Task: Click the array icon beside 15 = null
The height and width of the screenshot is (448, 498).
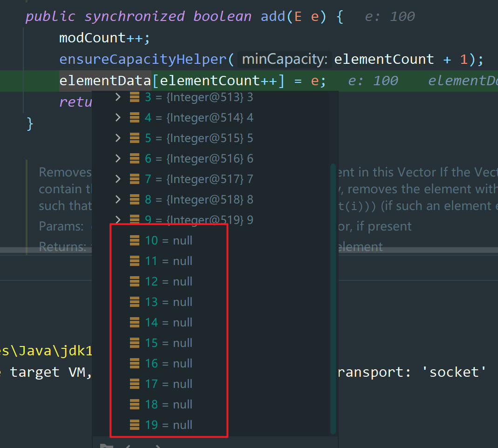Action: click(x=135, y=343)
